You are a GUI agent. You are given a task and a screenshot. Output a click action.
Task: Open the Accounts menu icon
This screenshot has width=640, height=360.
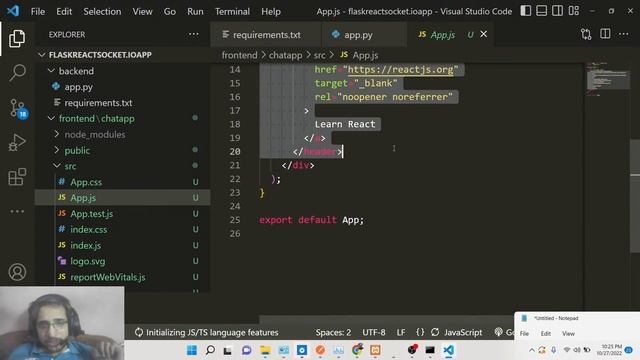17,272
